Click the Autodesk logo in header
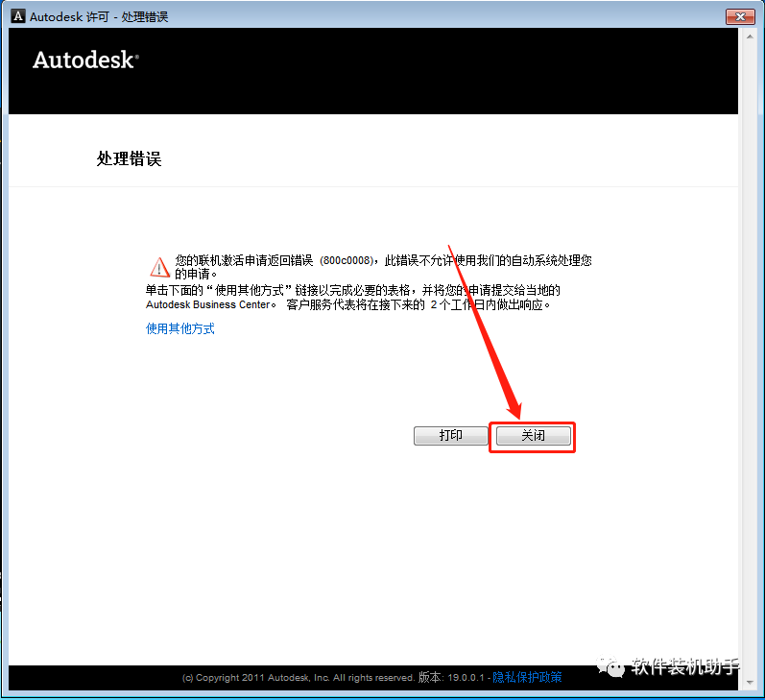Image resolution: width=765 pixels, height=700 pixels. coord(85,60)
